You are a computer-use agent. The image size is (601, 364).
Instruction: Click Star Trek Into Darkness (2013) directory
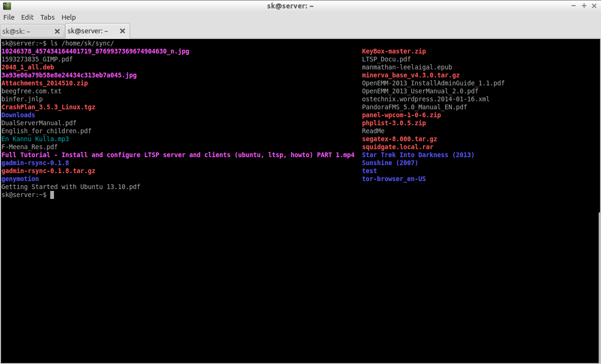(418, 155)
